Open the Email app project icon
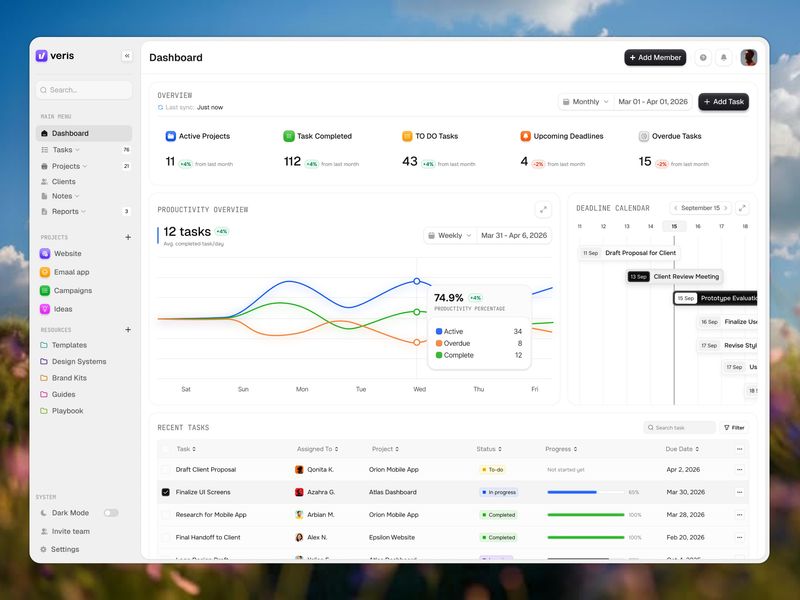The width and height of the screenshot is (800, 600). [x=45, y=272]
